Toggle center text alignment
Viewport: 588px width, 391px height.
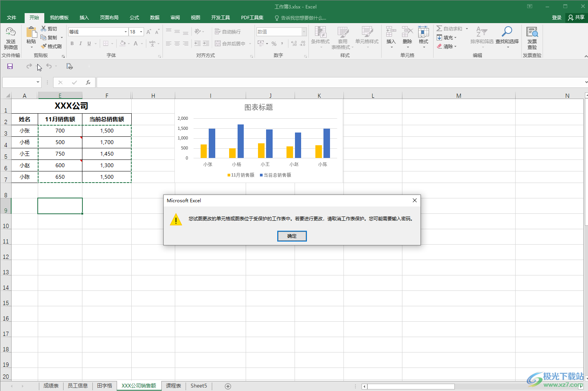(x=177, y=44)
